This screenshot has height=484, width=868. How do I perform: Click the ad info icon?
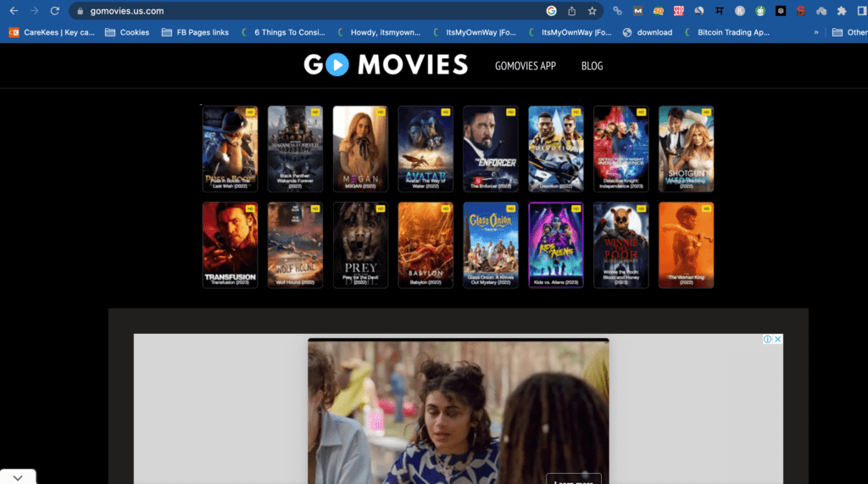tap(767, 339)
